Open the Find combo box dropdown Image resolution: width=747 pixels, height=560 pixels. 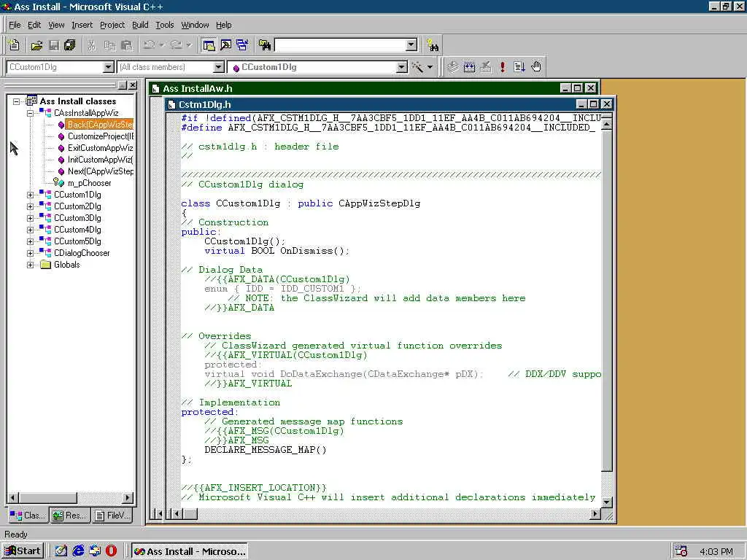coord(411,45)
